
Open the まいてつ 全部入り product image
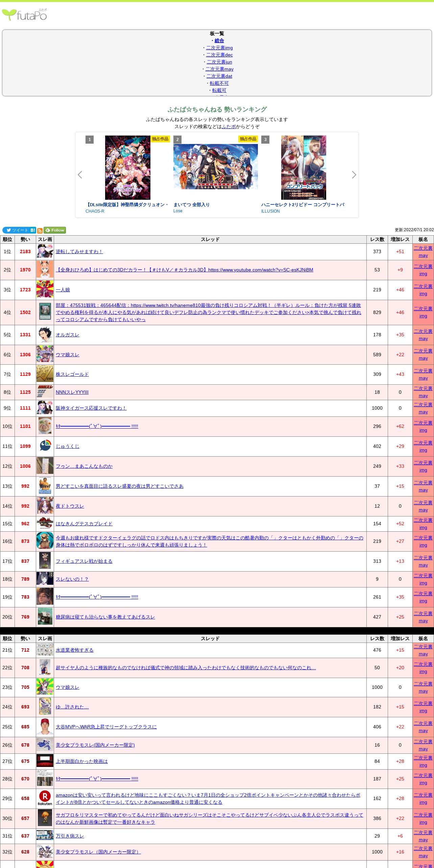pyautogui.click(x=216, y=167)
